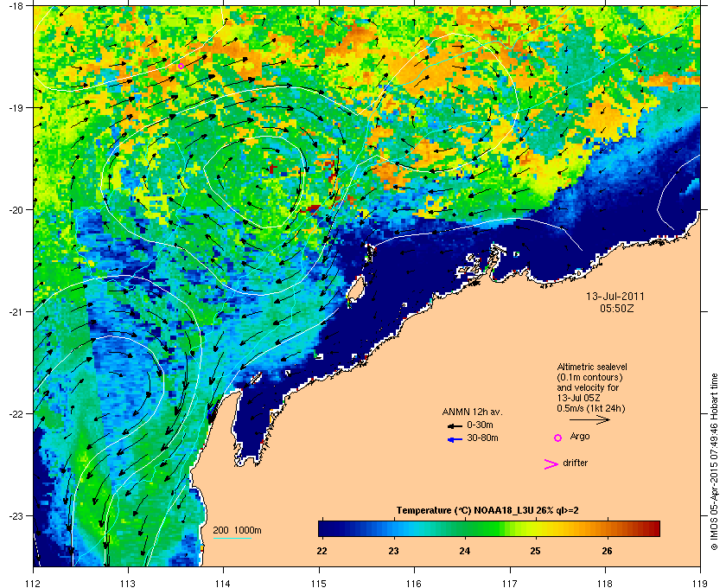Click the latitude axis label -18

coord(16,5)
